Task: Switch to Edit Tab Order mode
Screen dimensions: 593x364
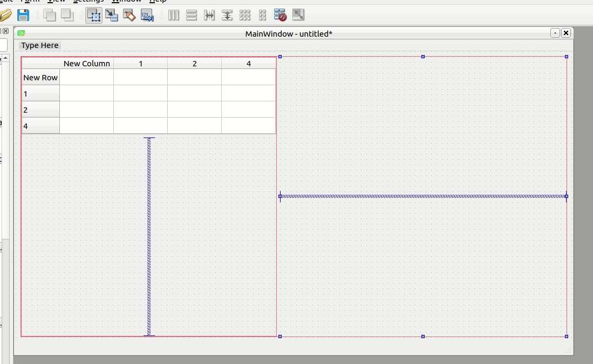Action: 147,16
